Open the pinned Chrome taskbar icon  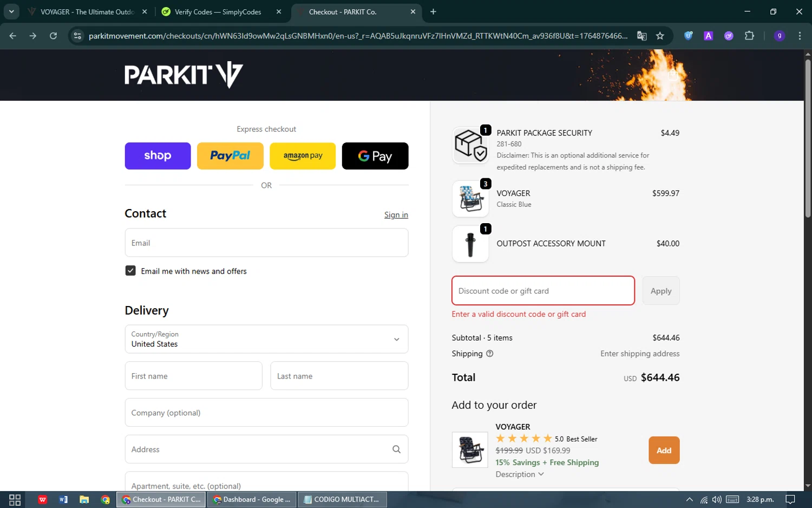pyautogui.click(x=106, y=499)
